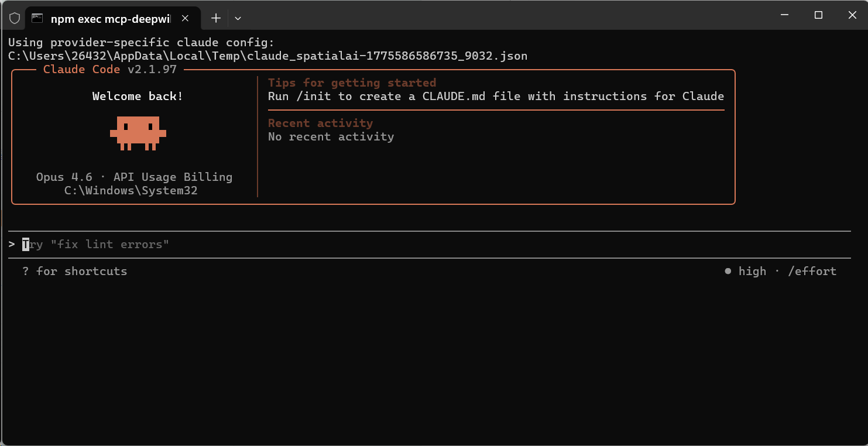The height and width of the screenshot is (446, 868).
Task: Click the "Recent activity" heading
Action: [x=320, y=123]
